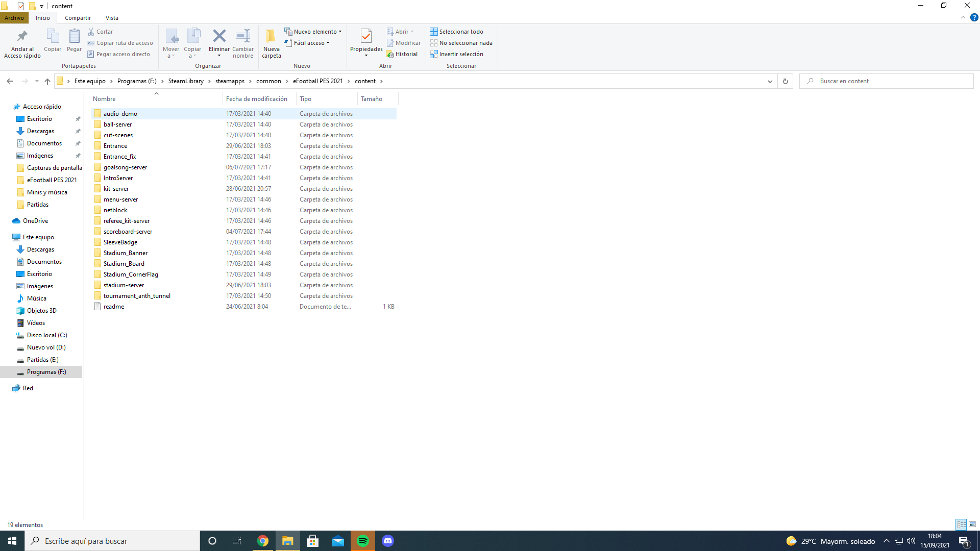Open the Vista ribbon tab
The height and width of the screenshot is (551, 980).
coord(112,18)
